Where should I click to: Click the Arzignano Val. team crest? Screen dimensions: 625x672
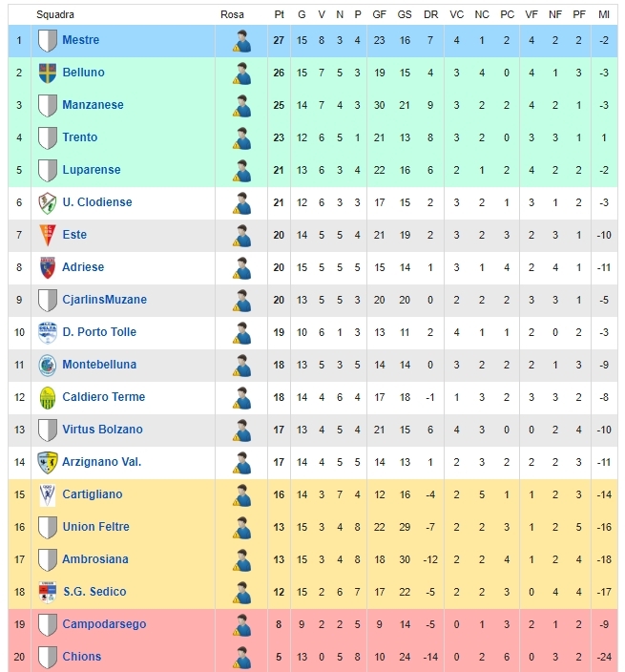[x=47, y=462]
